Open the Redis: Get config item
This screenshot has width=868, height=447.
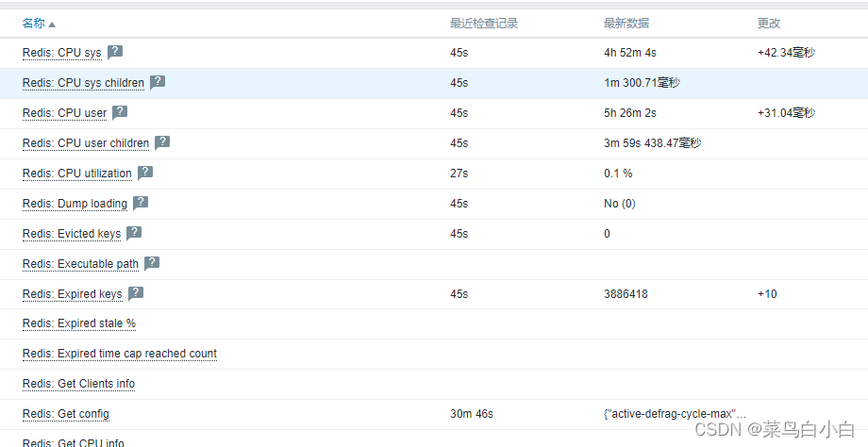(x=66, y=414)
